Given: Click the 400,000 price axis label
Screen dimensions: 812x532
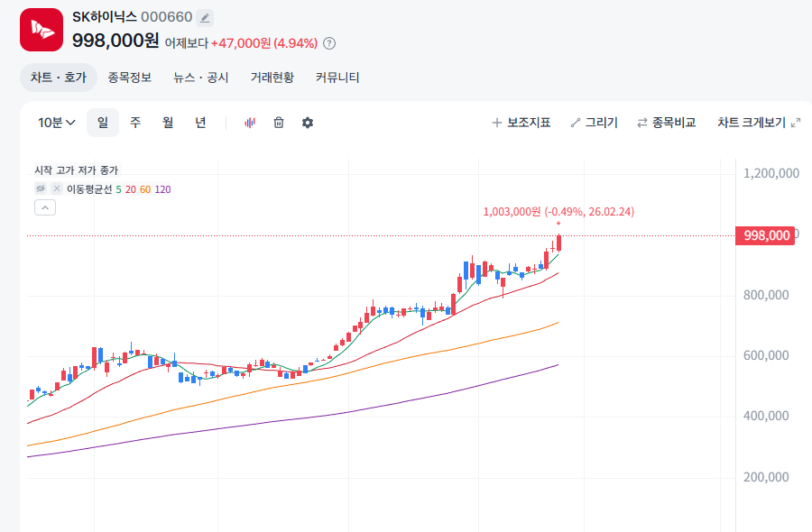Looking at the screenshot, I should pyautogui.click(x=766, y=416).
